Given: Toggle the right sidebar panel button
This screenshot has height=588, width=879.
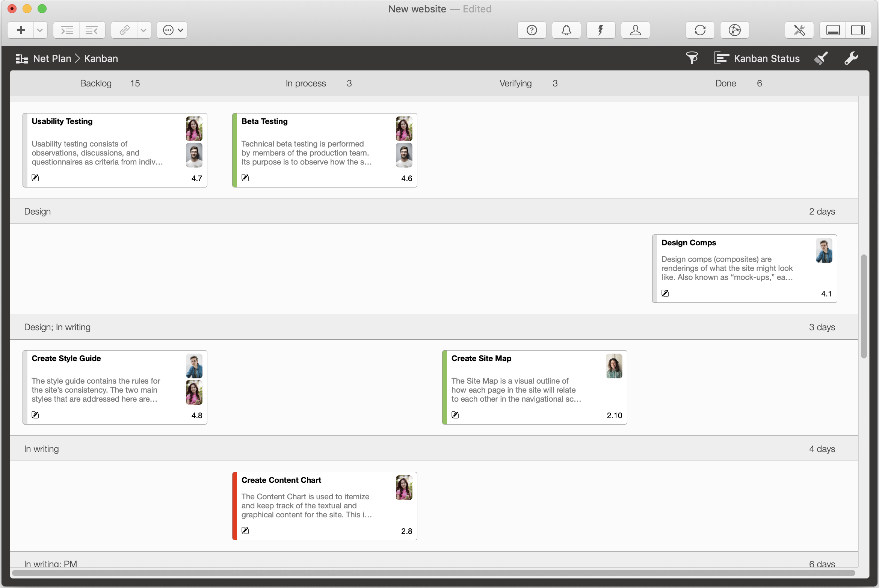Looking at the screenshot, I should 858,30.
